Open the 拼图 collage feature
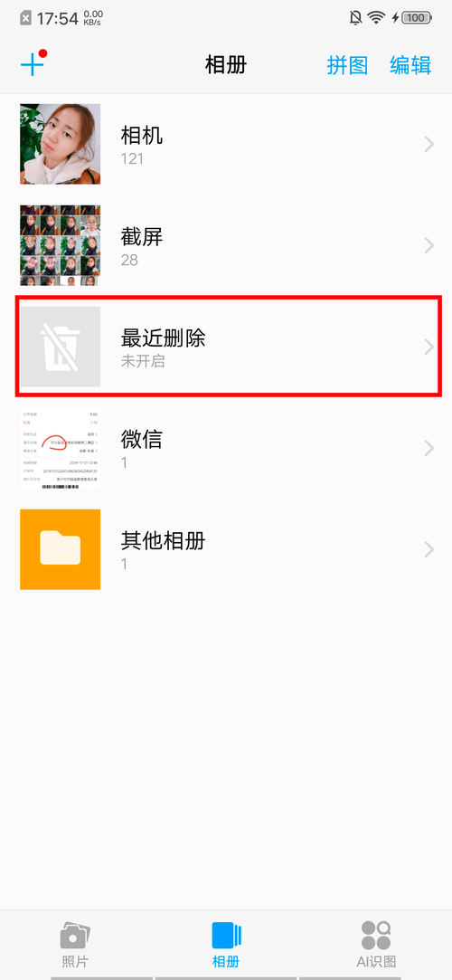452x980 pixels. click(x=348, y=65)
